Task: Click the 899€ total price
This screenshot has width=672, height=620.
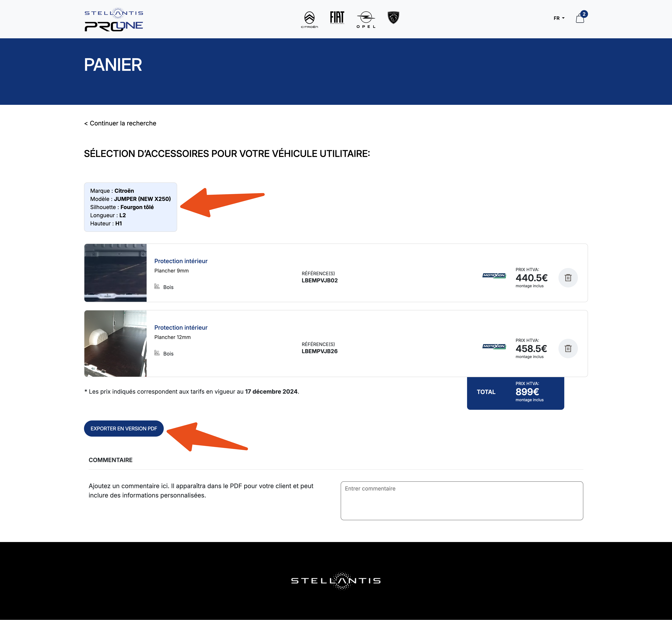Action: 527,392
